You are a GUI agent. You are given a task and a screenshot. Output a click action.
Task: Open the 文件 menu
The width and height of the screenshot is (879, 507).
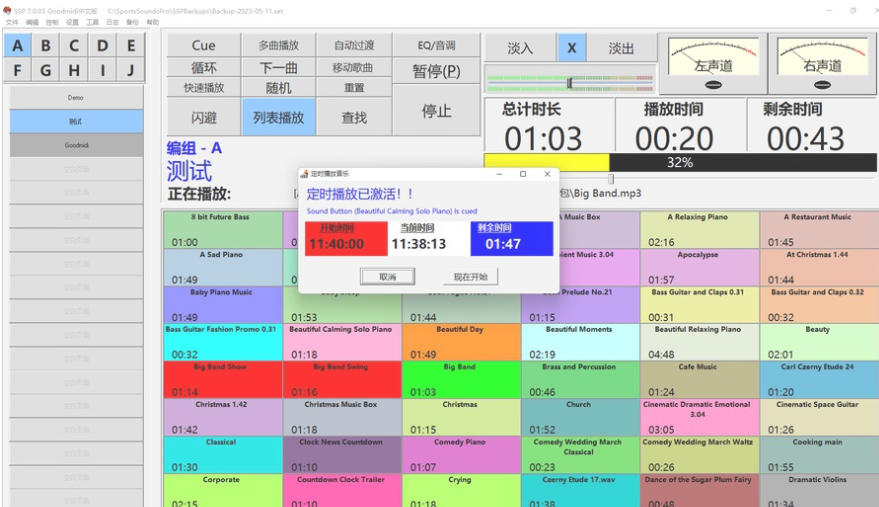12,22
